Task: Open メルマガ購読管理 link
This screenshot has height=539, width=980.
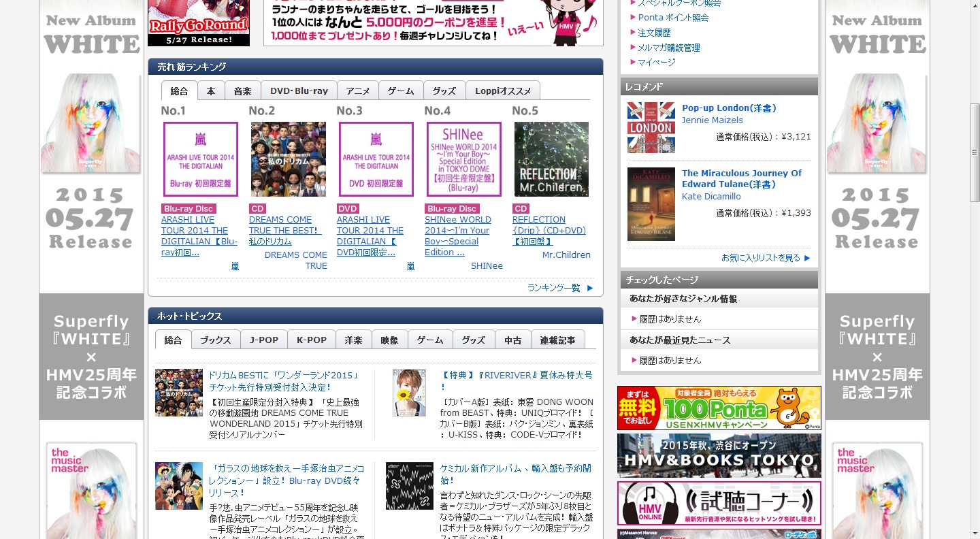Action: (x=669, y=48)
